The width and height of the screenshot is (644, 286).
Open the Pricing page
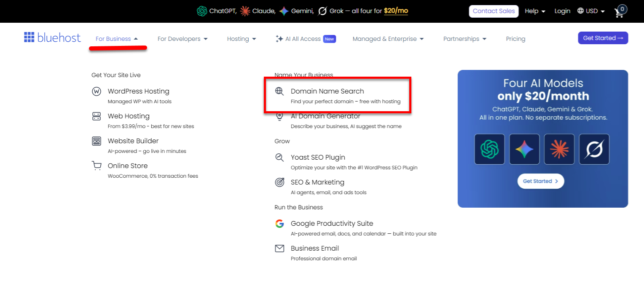pyautogui.click(x=515, y=39)
